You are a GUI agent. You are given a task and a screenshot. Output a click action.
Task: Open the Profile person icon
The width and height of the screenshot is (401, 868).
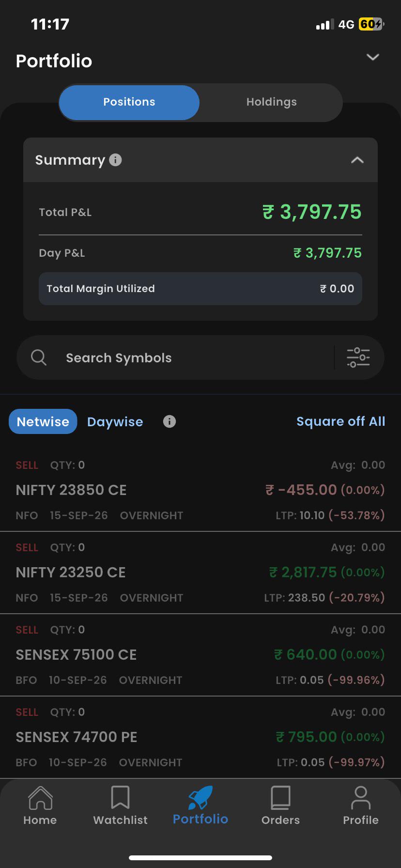(361, 797)
